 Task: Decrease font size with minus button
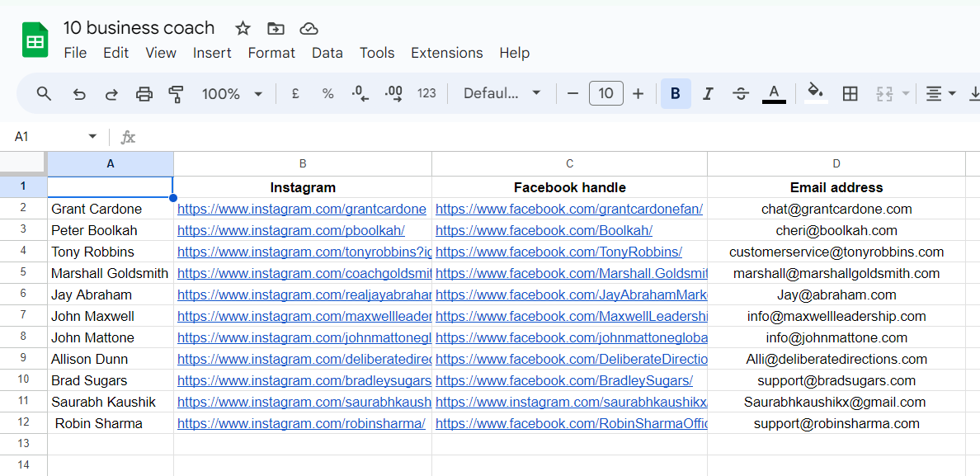[572, 94]
